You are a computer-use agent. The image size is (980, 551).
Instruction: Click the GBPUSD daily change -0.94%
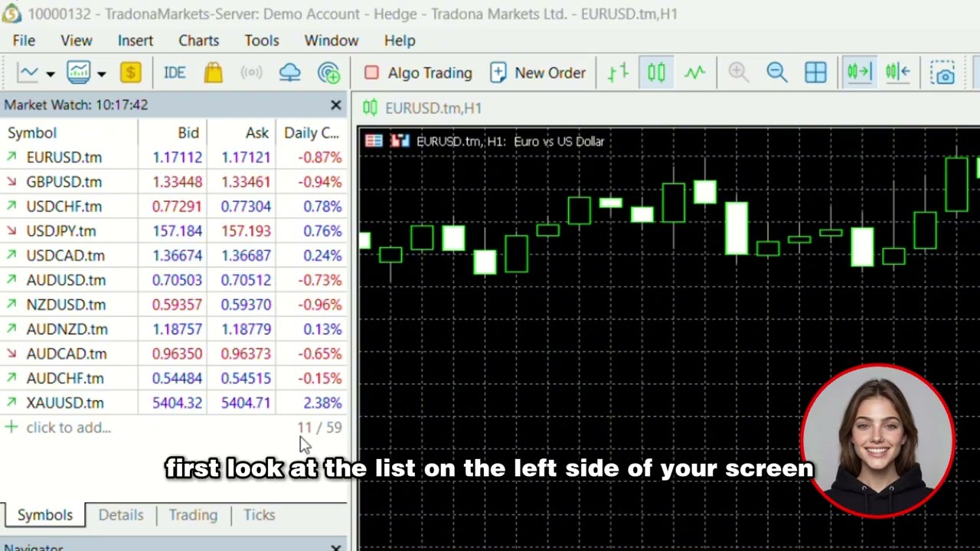(320, 182)
